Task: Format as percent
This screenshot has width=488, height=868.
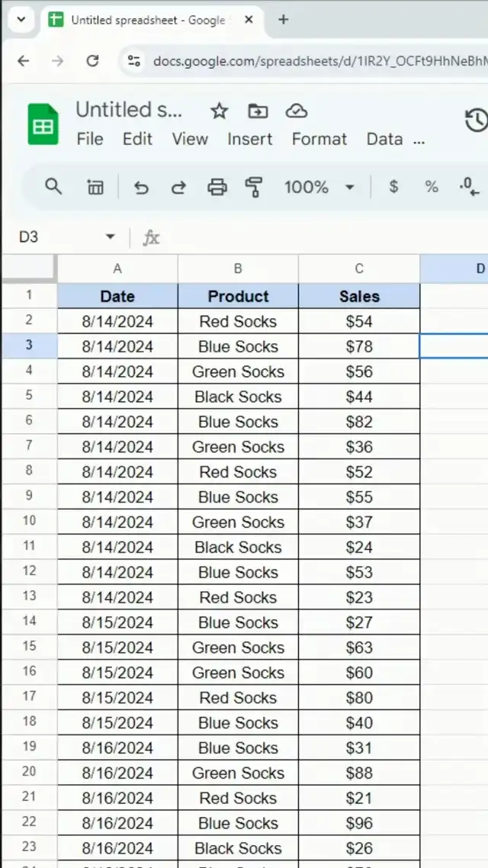Action: 432,187
